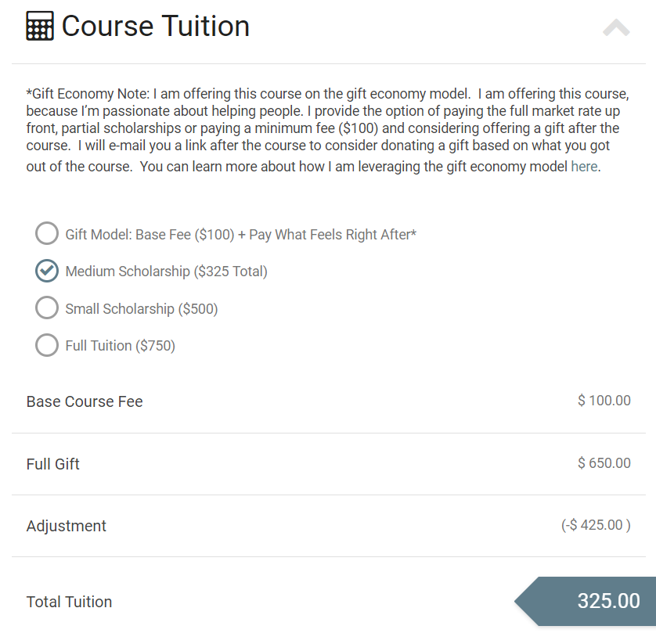
Task: Click the Course Tuition heading text
Action: click(x=157, y=25)
